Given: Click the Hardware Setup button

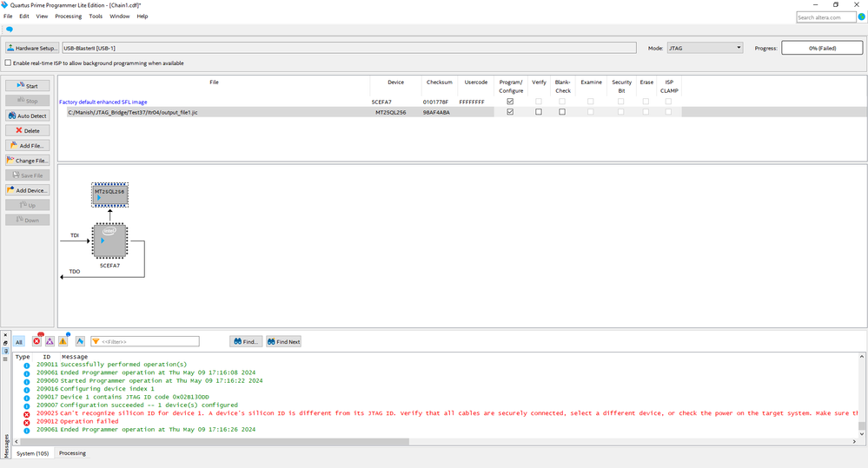Looking at the screenshot, I should (32, 48).
